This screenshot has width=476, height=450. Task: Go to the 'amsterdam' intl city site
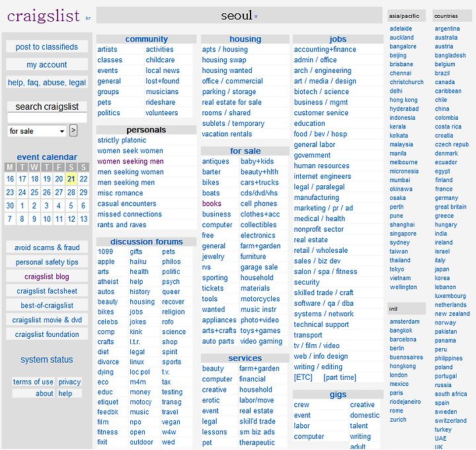(405, 322)
